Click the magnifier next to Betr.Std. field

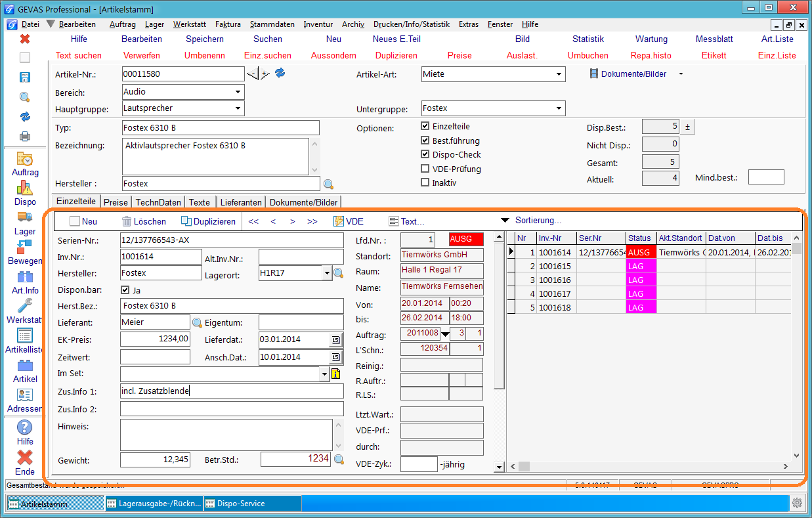click(x=339, y=460)
